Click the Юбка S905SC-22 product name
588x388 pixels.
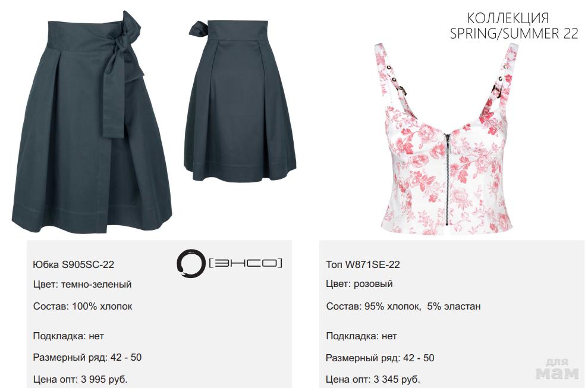point(74,264)
